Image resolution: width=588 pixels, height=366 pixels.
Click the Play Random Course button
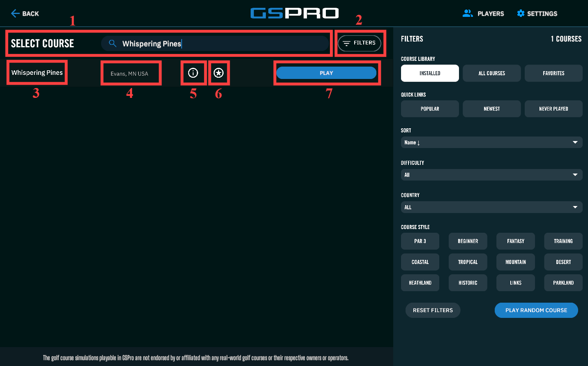coord(536,310)
